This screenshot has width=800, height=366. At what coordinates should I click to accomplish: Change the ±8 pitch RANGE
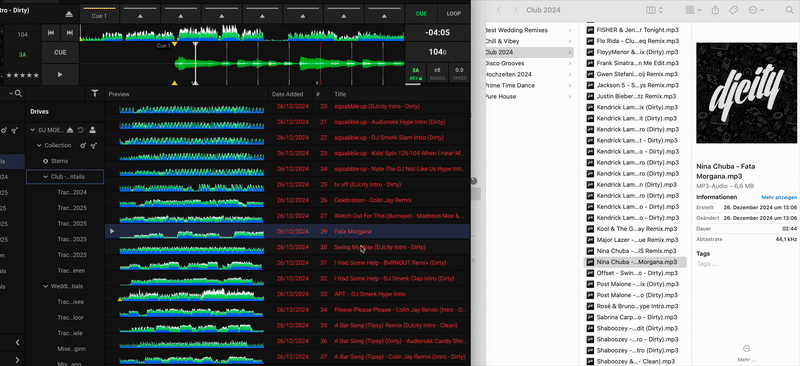(437, 74)
